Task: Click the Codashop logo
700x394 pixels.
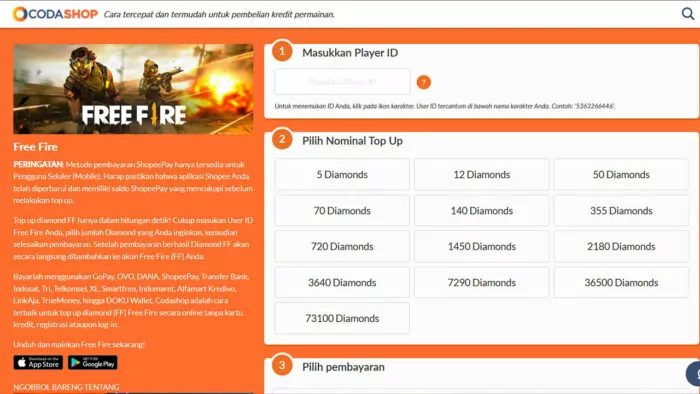Action: click(55, 14)
